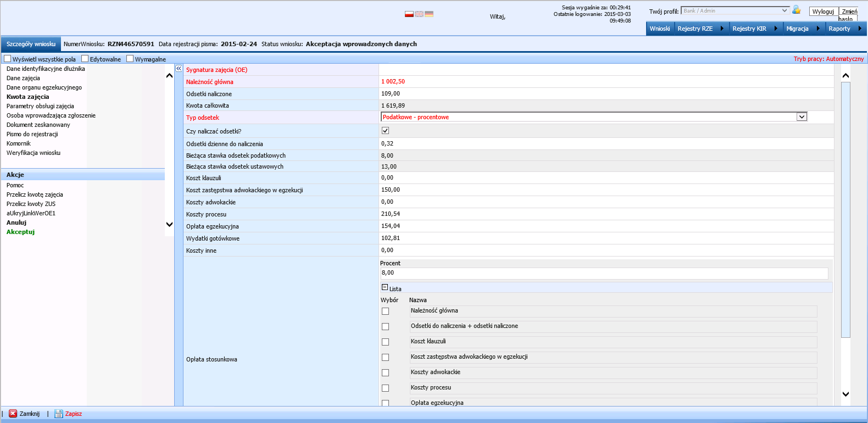The width and height of the screenshot is (868, 423).
Task: Expand the Rejestry RZE menu arrow
Action: pos(722,29)
